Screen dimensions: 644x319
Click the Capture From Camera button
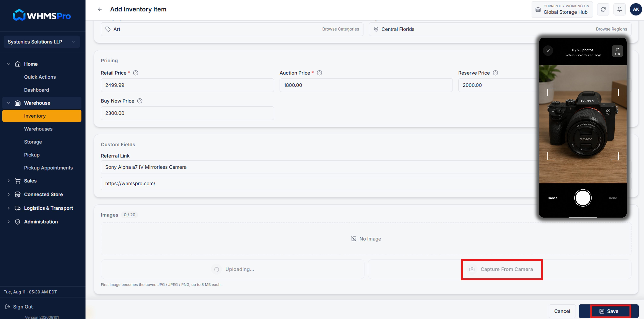(x=499, y=269)
